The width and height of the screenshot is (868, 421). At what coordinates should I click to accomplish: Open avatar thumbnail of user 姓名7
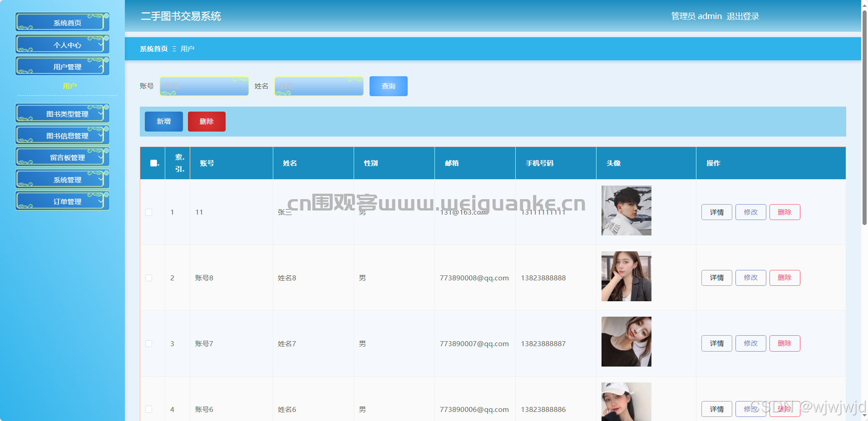[626, 342]
